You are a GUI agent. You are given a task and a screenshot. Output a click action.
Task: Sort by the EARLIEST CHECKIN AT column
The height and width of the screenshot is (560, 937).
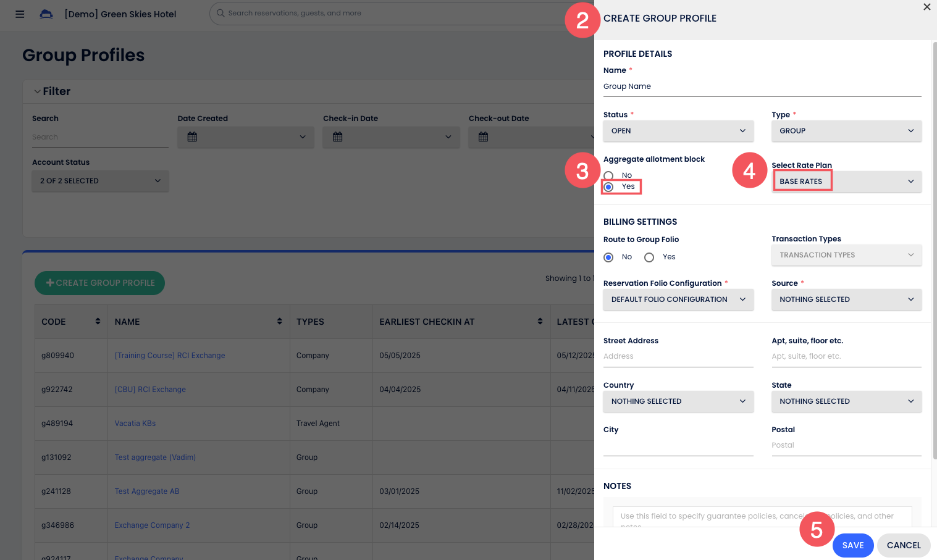pos(540,322)
